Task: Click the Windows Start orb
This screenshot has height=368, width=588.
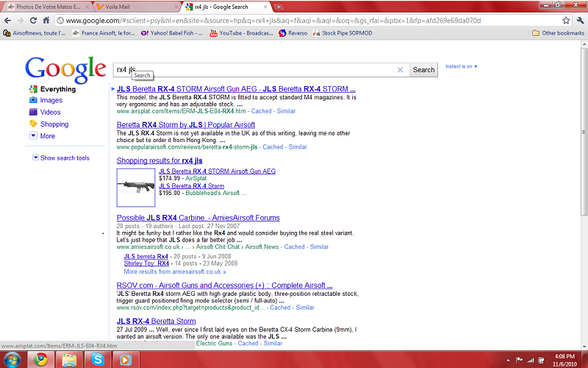Action: [x=12, y=360]
